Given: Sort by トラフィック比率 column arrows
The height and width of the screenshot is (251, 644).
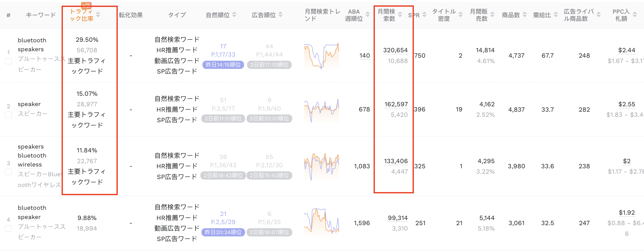Looking at the screenshot, I should point(98,15).
